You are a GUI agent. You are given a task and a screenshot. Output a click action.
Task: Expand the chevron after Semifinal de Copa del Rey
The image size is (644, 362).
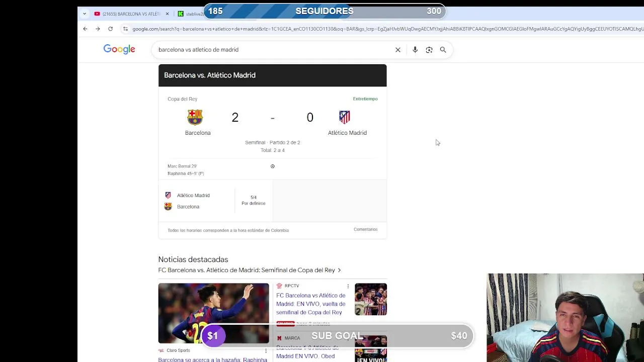(x=339, y=270)
